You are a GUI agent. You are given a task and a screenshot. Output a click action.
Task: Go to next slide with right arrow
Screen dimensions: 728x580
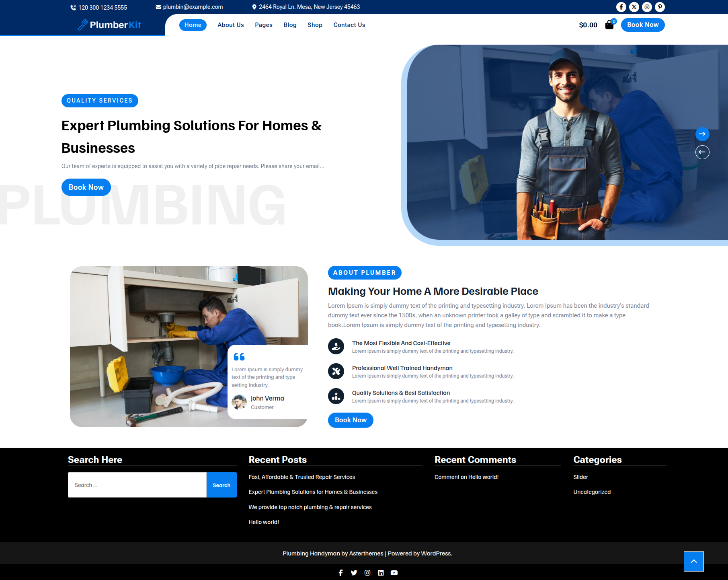(x=702, y=134)
